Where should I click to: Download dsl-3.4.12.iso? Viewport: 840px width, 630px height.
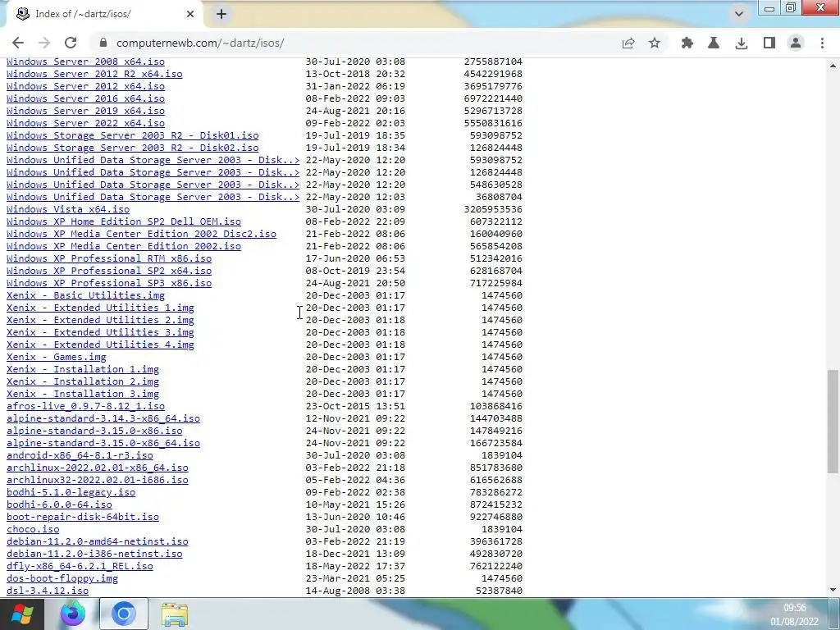(48, 591)
